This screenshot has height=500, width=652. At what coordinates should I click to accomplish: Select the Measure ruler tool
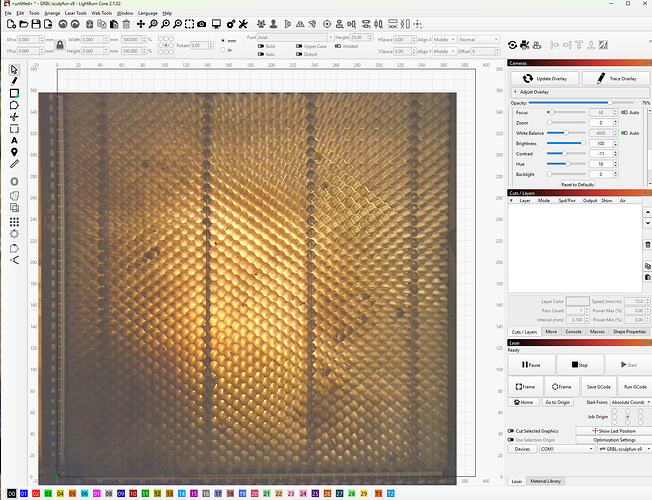coord(14,164)
